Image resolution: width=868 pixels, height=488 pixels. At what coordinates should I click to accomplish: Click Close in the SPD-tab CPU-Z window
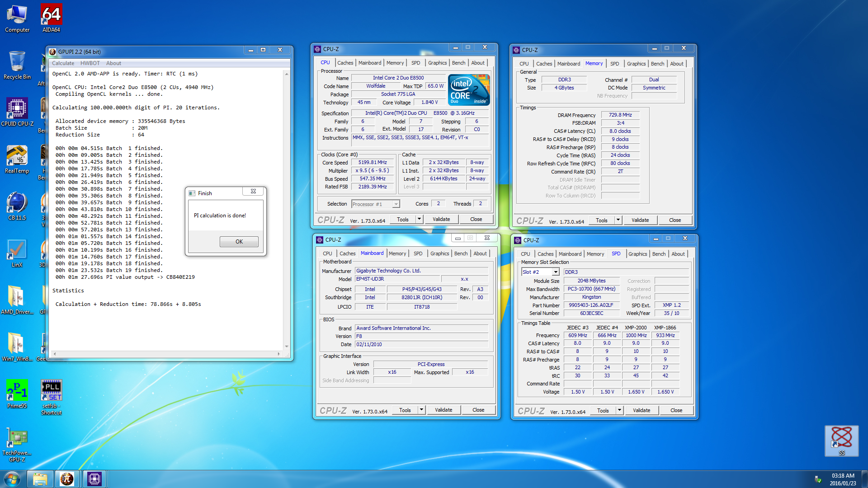pos(676,410)
